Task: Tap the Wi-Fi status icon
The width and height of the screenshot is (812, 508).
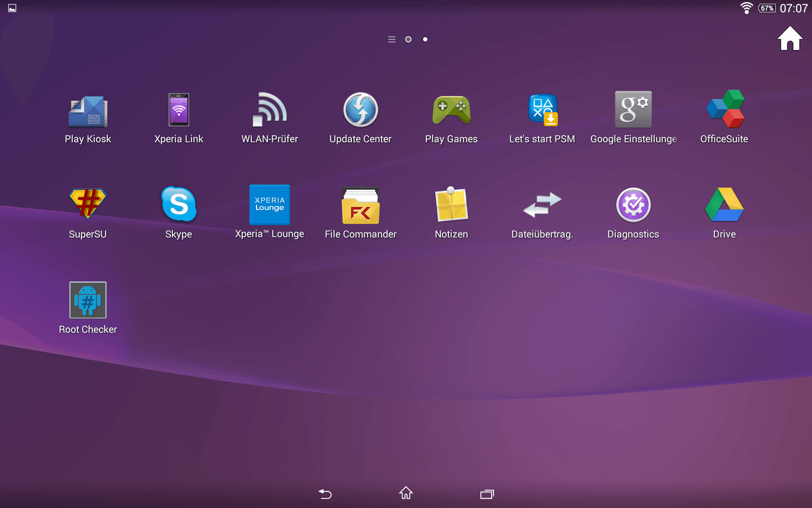Action: (747, 8)
